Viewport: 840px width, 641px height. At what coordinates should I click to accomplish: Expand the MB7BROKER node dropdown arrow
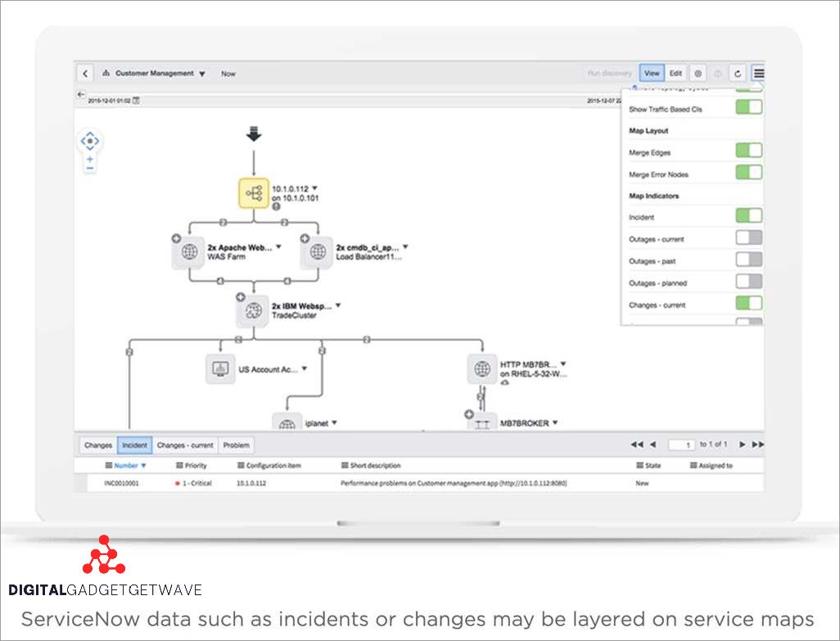(x=555, y=422)
